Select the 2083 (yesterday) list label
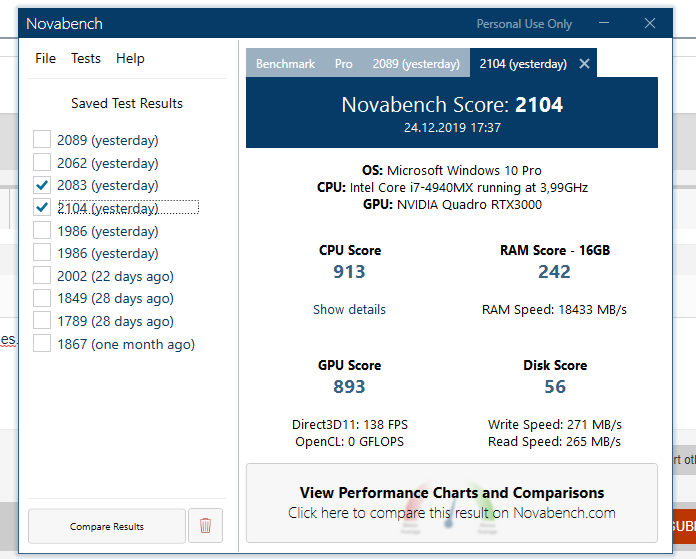Image resolution: width=696 pixels, height=559 pixels. pos(108,185)
